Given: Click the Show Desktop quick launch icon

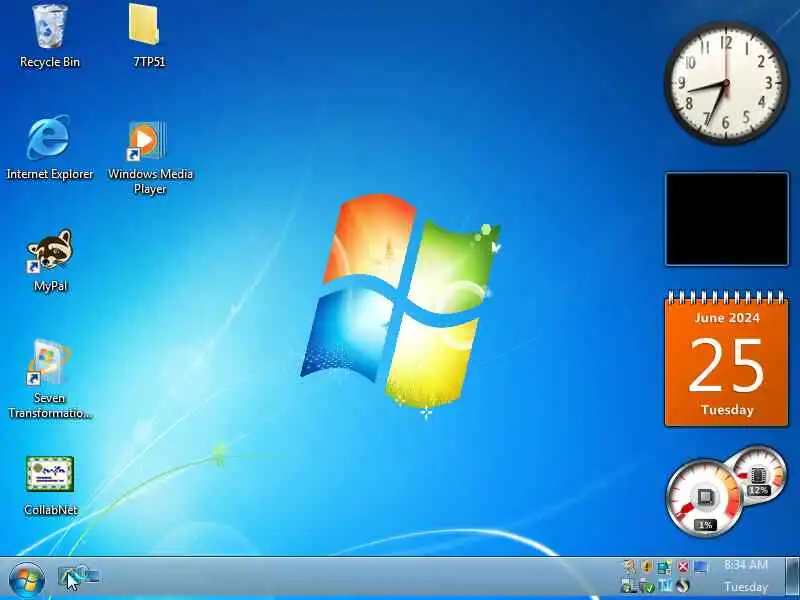Looking at the screenshot, I should 68,577.
